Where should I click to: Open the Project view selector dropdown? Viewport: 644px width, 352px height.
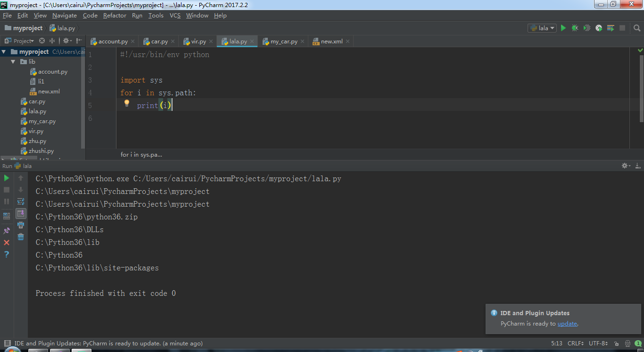(20, 41)
